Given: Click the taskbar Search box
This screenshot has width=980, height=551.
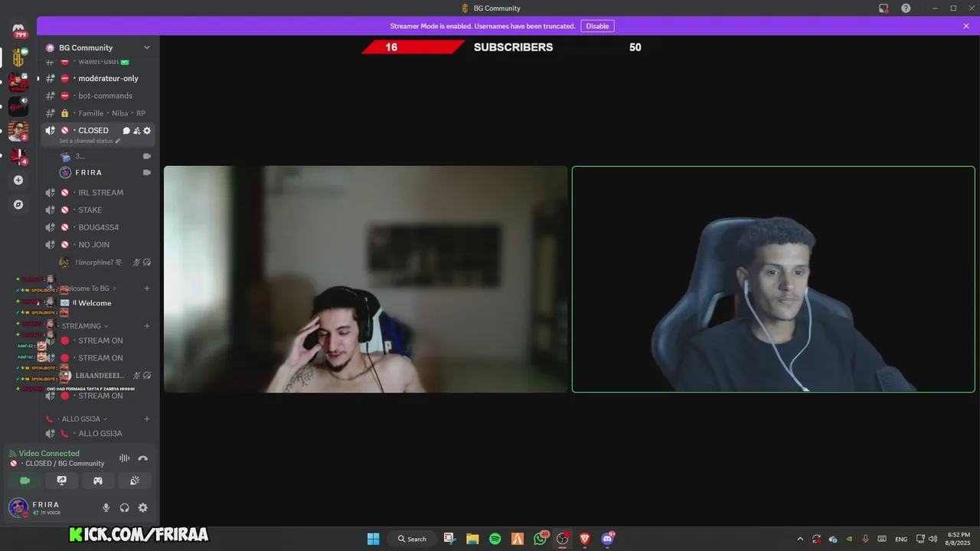Looking at the screenshot, I should [413, 539].
